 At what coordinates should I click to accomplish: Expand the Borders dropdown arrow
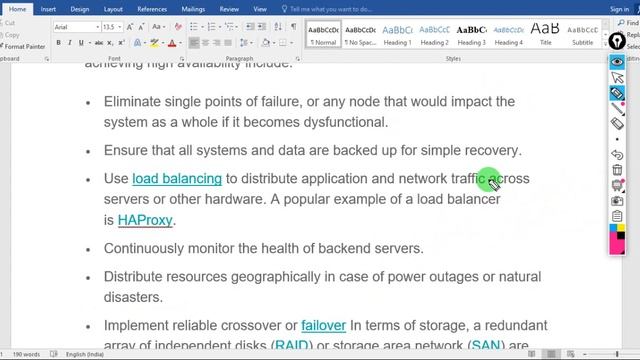pos(291,43)
